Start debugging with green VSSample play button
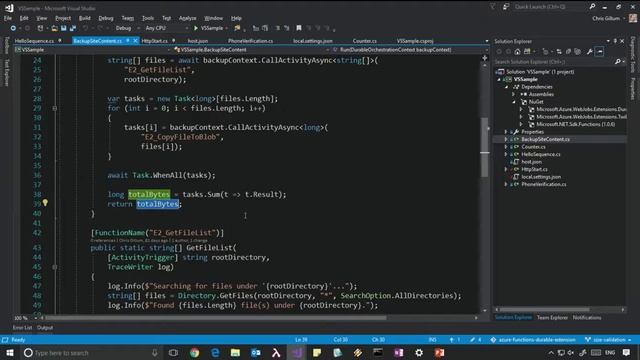640x360 pixels. click(209, 28)
